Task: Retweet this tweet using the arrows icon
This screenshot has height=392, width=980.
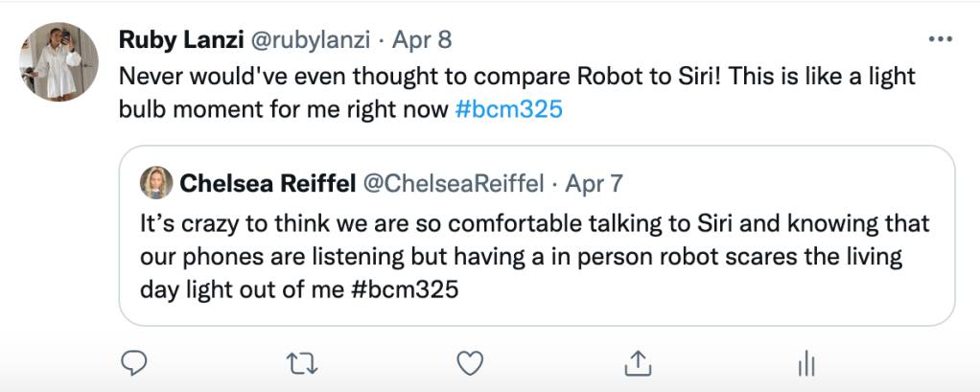Action: coord(300,363)
